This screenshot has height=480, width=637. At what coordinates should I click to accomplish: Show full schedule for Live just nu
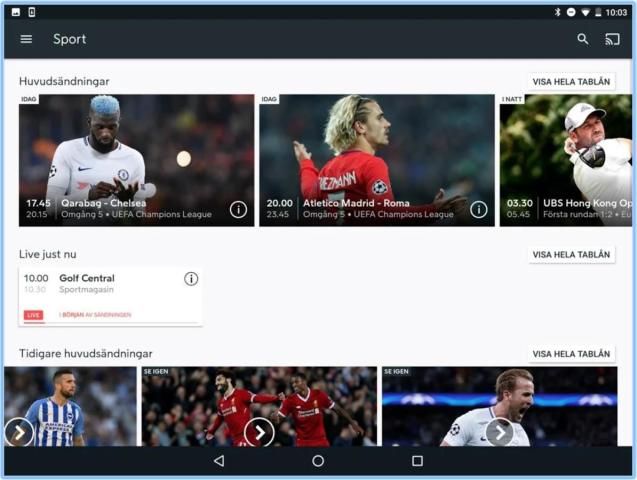coord(571,255)
